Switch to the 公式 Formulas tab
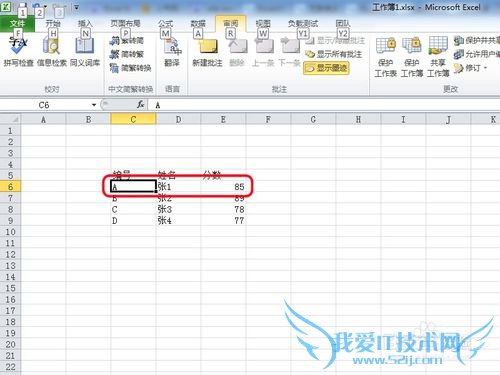500x375 pixels. tap(165, 24)
